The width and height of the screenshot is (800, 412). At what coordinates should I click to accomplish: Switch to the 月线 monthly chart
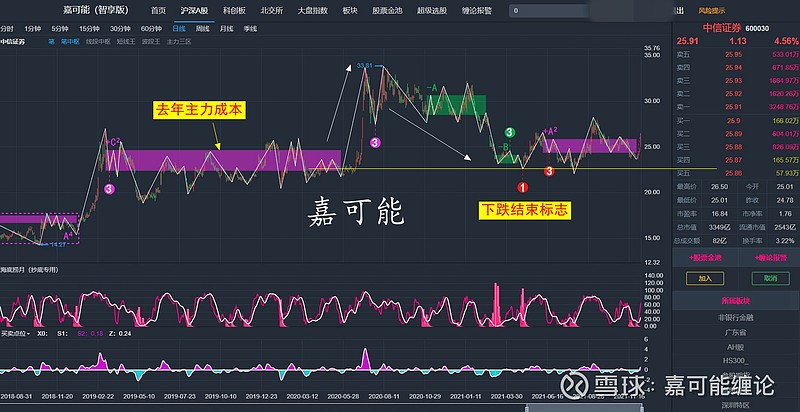[x=226, y=29]
